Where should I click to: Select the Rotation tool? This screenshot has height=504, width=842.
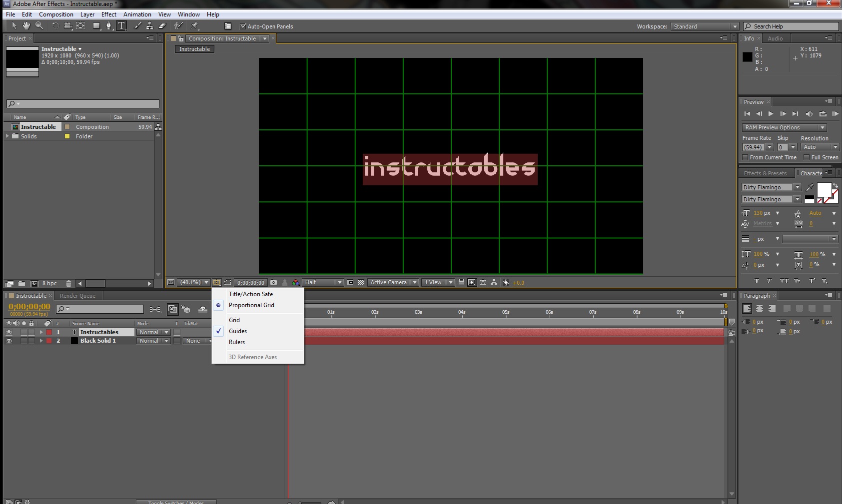click(x=55, y=26)
